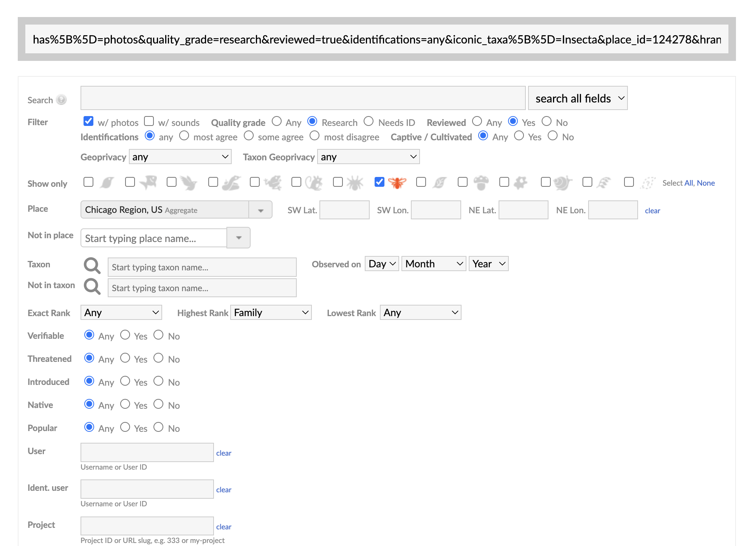Uncheck the w/ photos checkbox
This screenshot has width=756, height=546.
point(88,121)
